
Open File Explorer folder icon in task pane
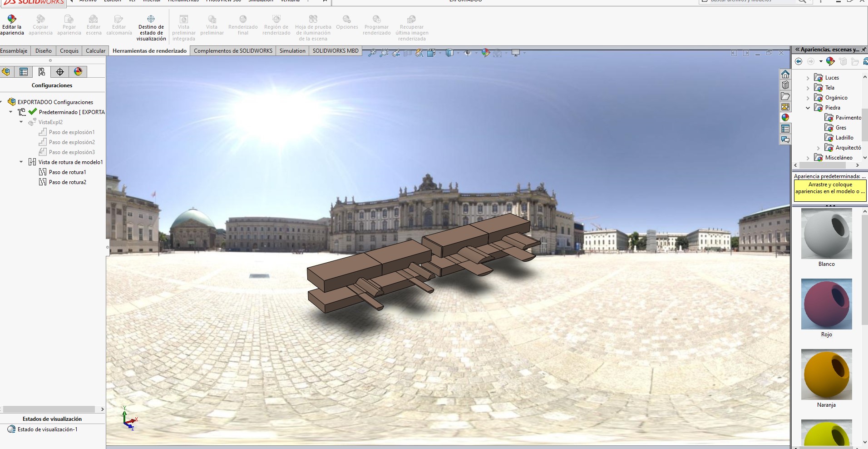[x=785, y=96]
